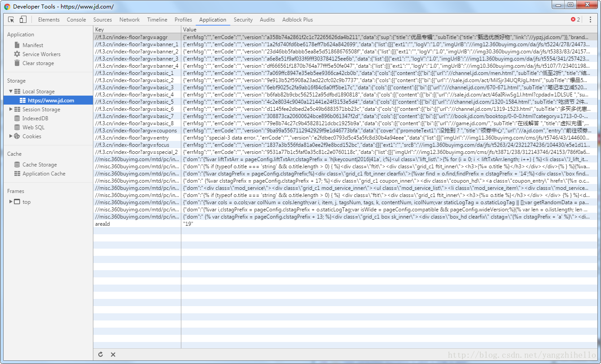Viewport: 601px width, 364px height.
Task: Switch to the Elements tab
Action: click(x=49, y=20)
